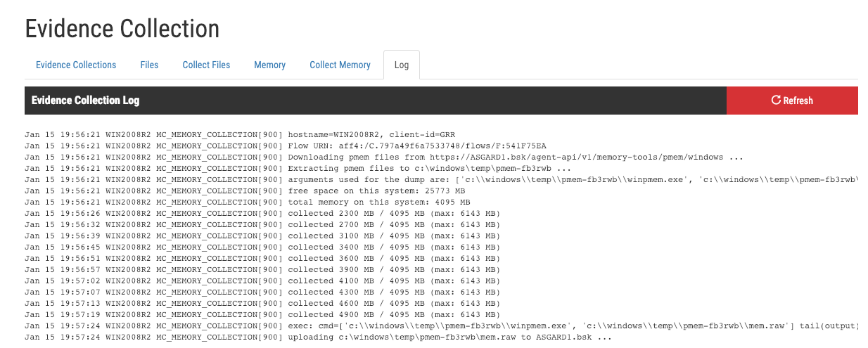Go to the Collect Files tab

pos(206,65)
